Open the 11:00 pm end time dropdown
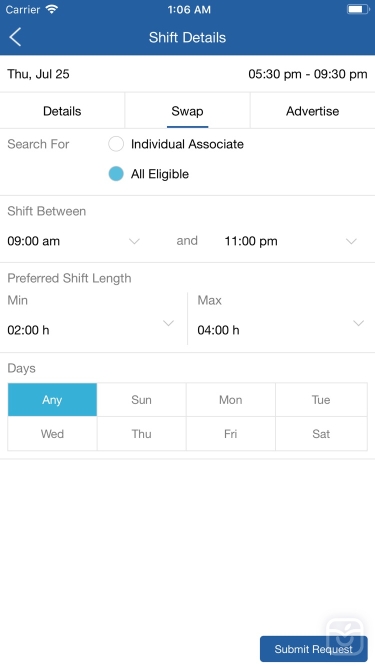The width and height of the screenshot is (375, 667). tap(291, 241)
